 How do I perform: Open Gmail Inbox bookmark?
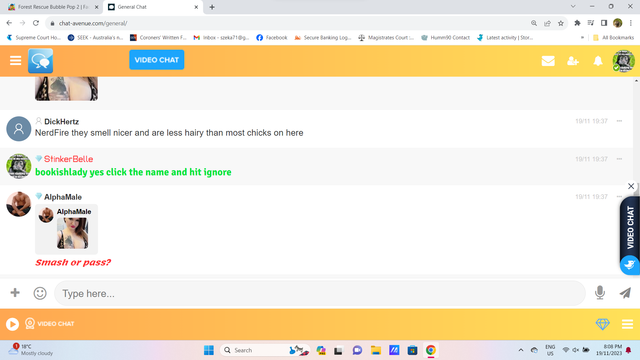221,38
